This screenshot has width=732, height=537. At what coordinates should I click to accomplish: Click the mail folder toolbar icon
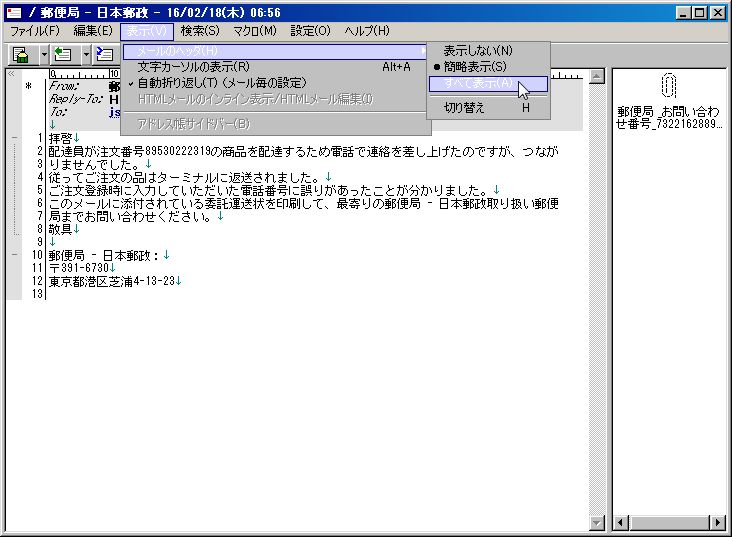21,55
